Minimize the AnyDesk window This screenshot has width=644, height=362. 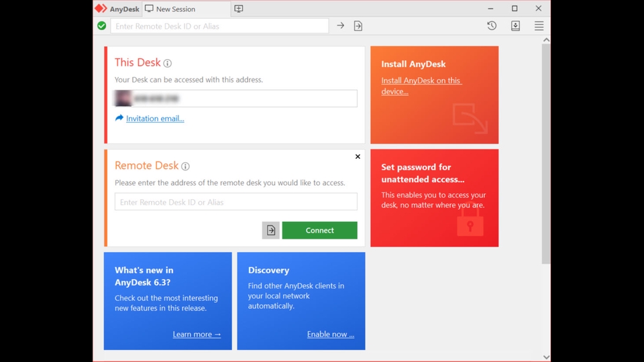490,9
